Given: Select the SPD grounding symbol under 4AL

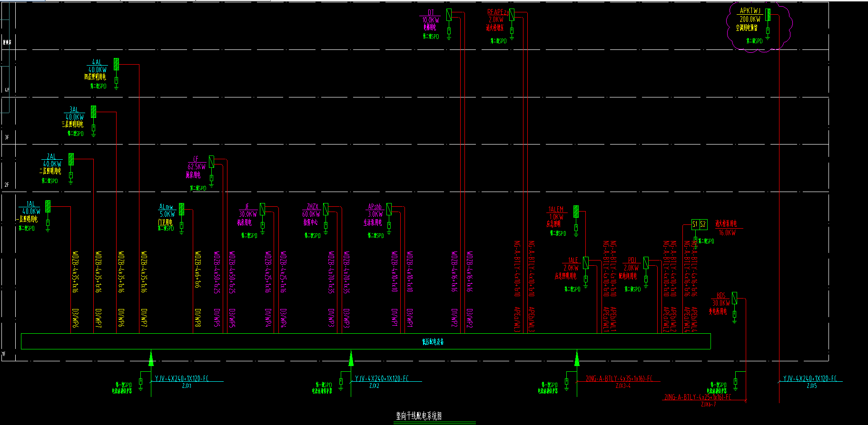Looking at the screenshot, I should 116,82.
